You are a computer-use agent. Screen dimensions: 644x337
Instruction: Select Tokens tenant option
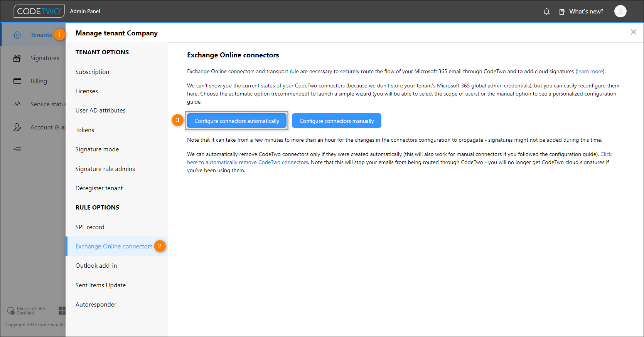[x=116, y=130]
